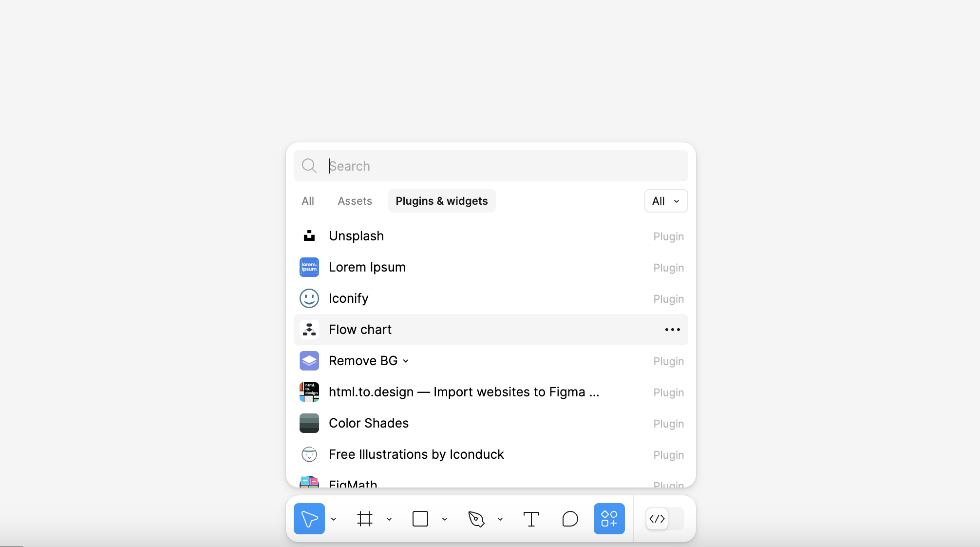Switch to the All tab
The width and height of the screenshot is (980, 547).
coord(307,201)
